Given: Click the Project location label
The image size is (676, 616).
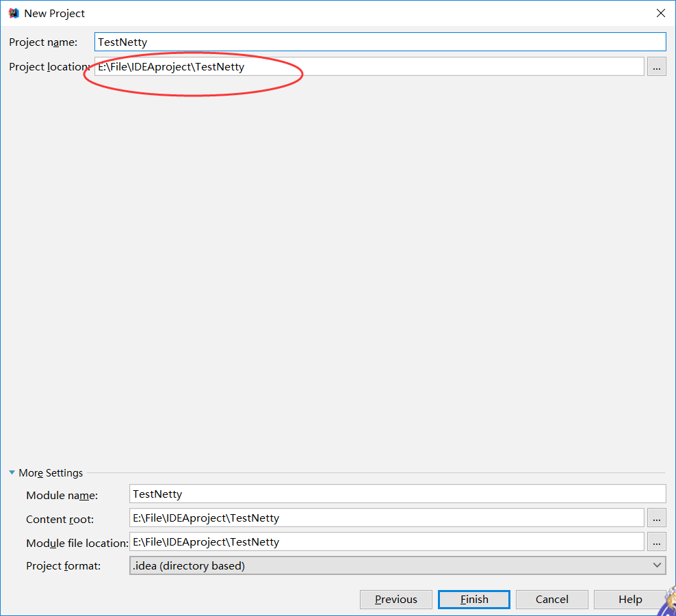Looking at the screenshot, I should point(49,67).
